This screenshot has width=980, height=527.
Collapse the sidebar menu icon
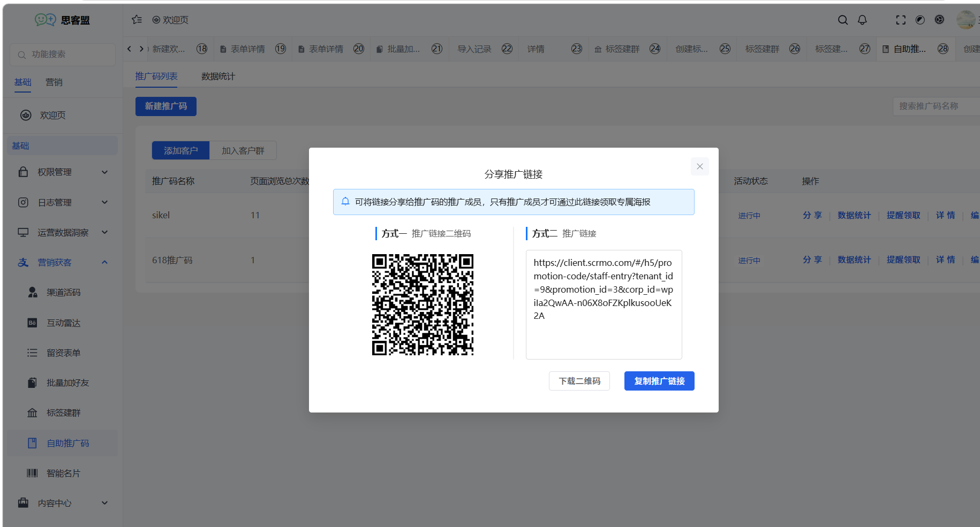(x=137, y=20)
